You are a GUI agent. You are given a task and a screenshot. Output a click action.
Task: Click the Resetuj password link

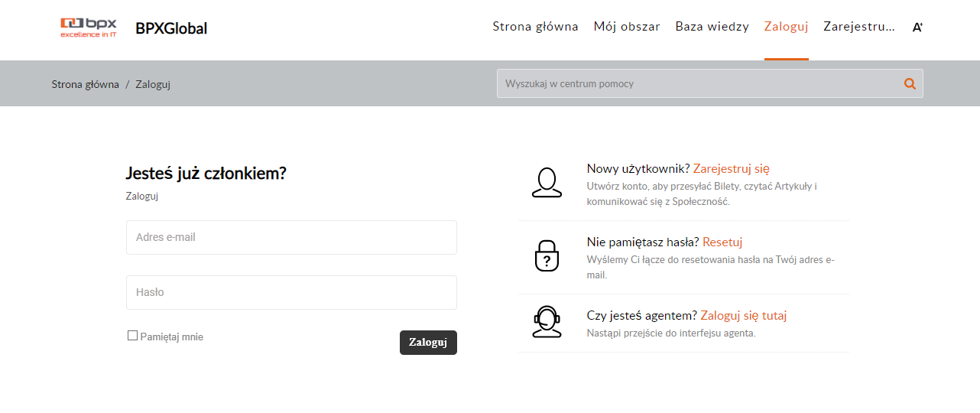click(x=722, y=242)
